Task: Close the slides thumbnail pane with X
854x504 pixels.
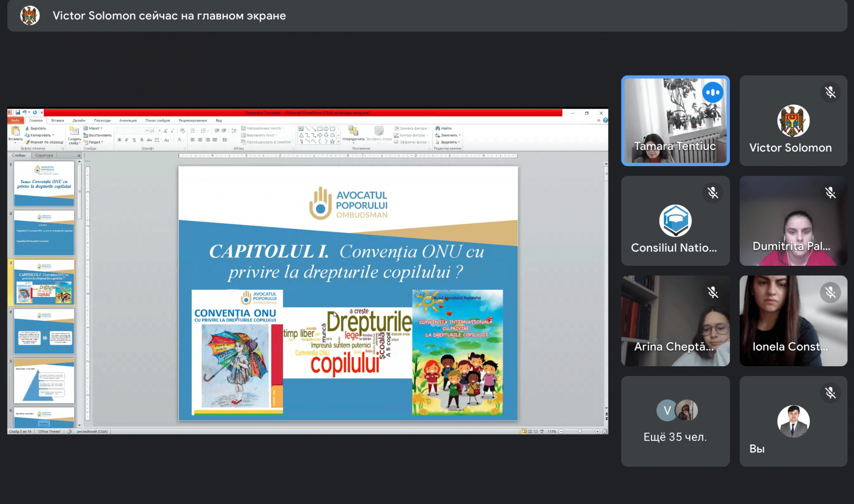Action: 79,156
